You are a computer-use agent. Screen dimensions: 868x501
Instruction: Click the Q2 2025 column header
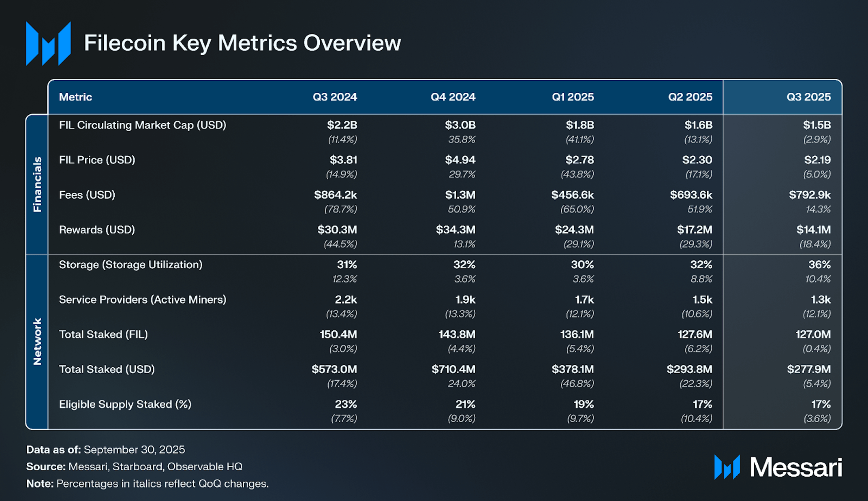[x=690, y=97]
